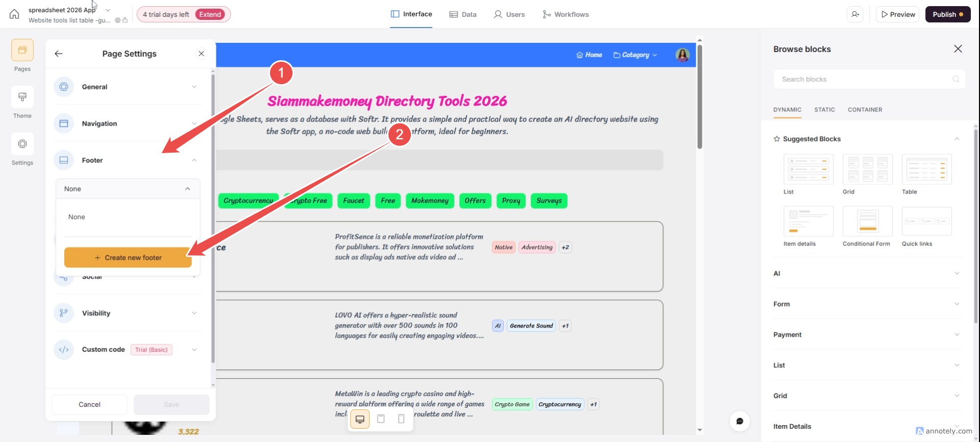
Task: Open the Pages panel icon
Action: (22, 51)
